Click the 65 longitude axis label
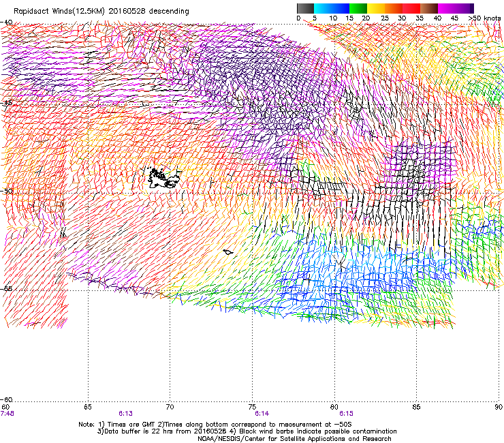504x443 pixels. pyautogui.click(x=88, y=407)
